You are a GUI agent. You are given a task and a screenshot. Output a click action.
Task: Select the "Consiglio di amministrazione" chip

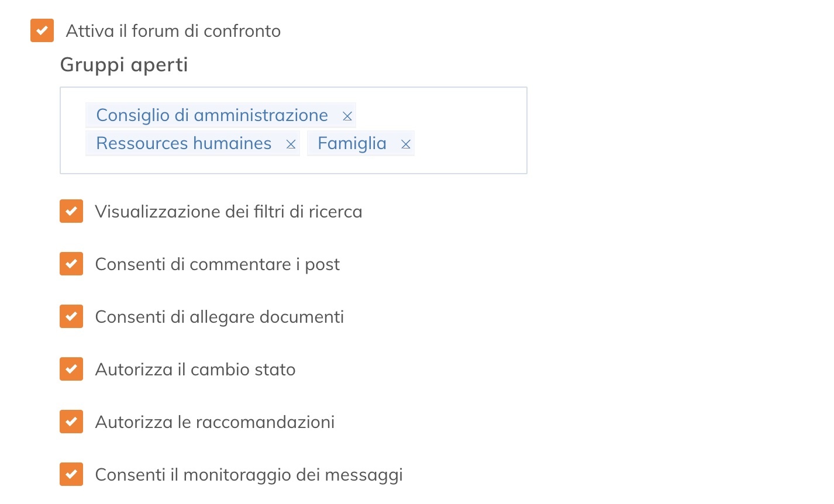pyautogui.click(x=212, y=115)
